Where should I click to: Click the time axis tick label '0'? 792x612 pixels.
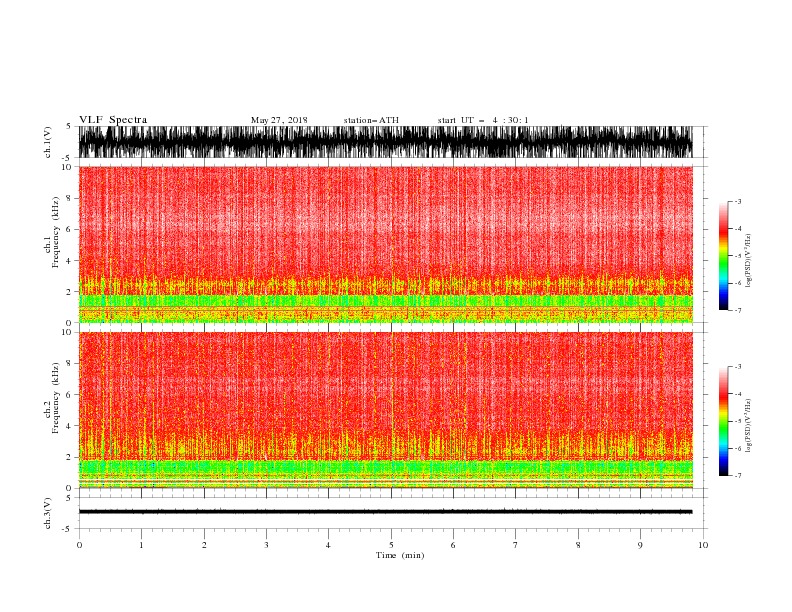[79, 545]
